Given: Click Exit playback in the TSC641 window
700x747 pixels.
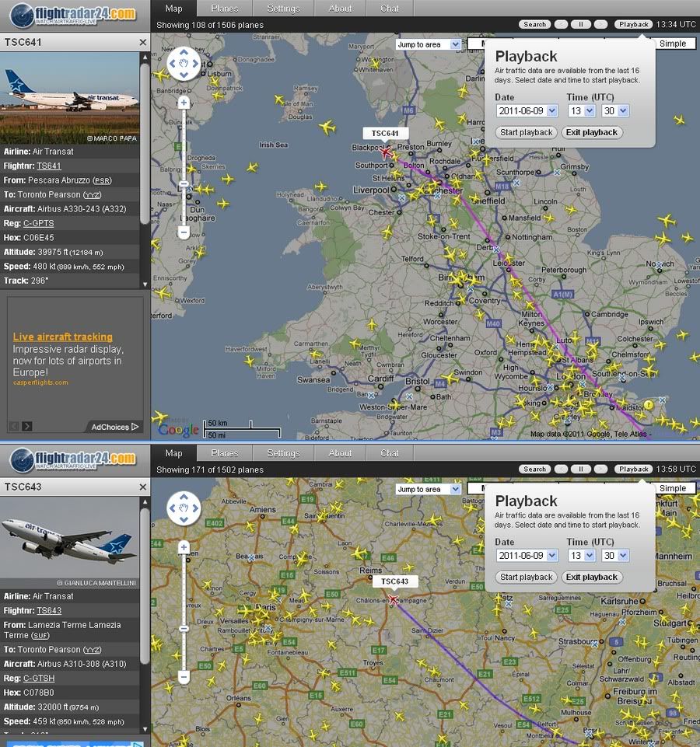Looking at the screenshot, I should pos(592,132).
